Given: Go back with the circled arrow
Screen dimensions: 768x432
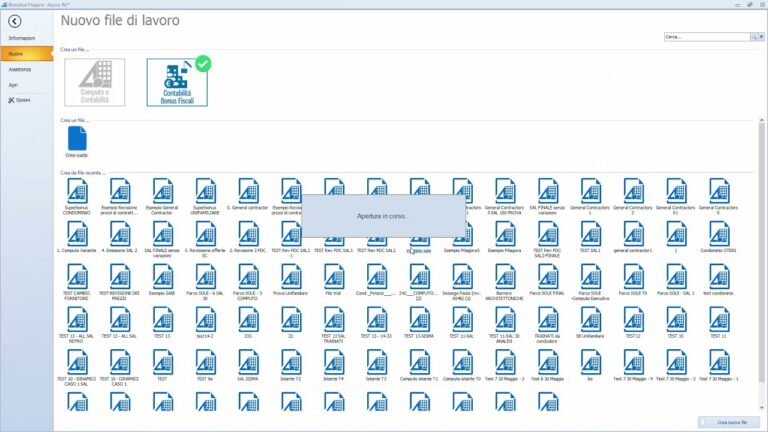Looking at the screenshot, I should 15,21.
